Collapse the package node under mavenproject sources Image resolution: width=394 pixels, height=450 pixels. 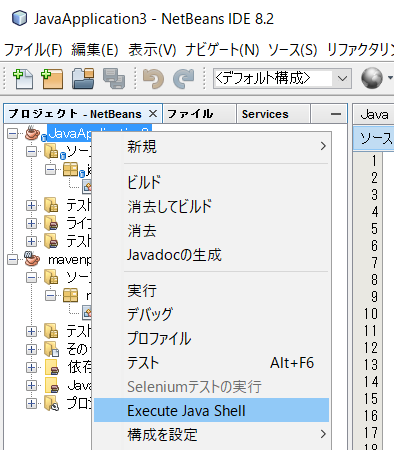pos(51,295)
